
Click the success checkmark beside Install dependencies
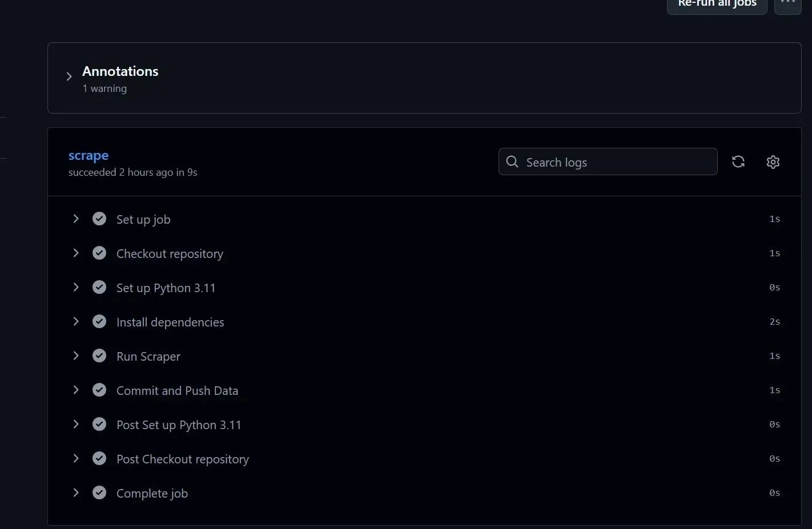pyautogui.click(x=99, y=322)
